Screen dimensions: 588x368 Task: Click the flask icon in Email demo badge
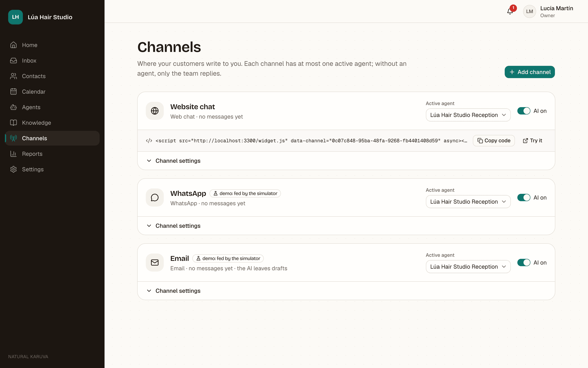[x=198, y=258]
